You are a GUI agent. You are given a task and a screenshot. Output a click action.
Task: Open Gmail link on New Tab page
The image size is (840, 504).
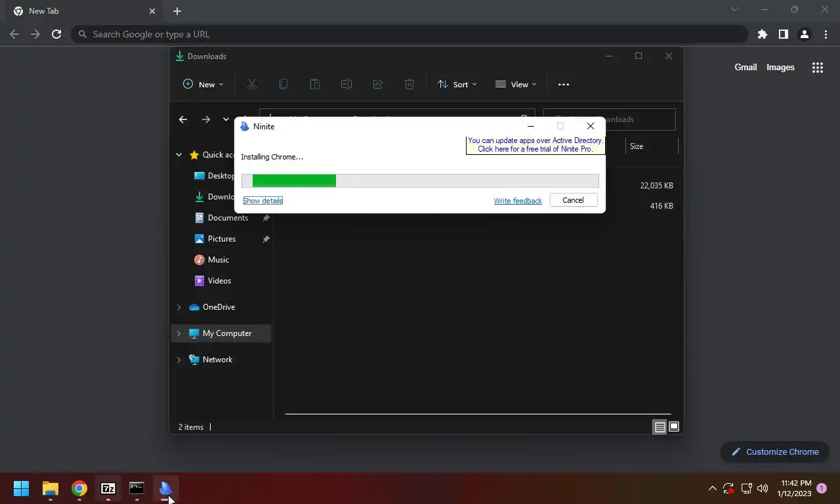point(745,67)
